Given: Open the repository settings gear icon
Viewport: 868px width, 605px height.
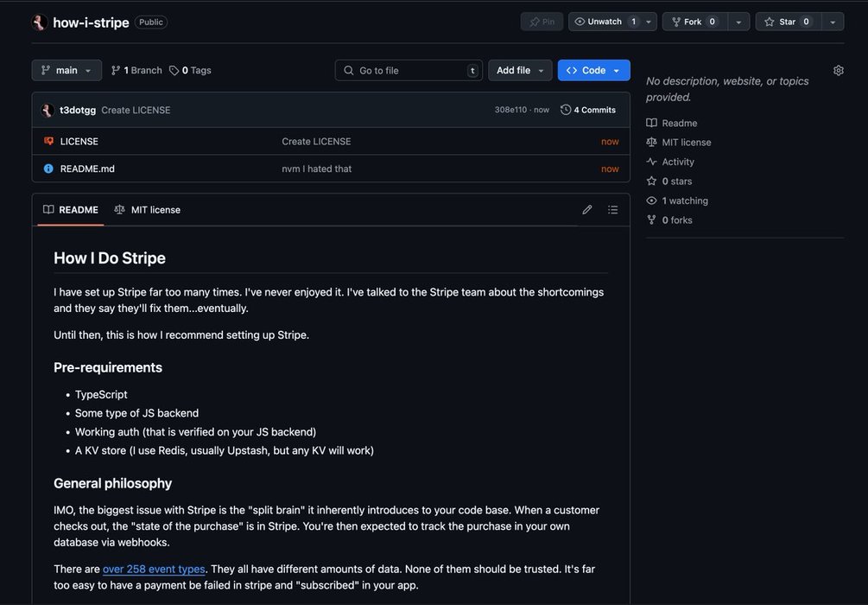Looking at the screenshot, I should point(838,70).
